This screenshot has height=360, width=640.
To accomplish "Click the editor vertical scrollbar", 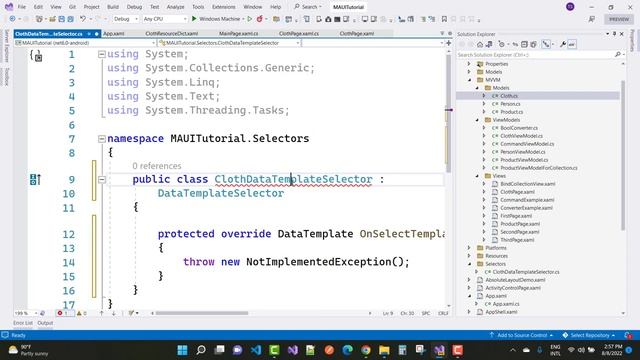I will [x=449, y=114].
